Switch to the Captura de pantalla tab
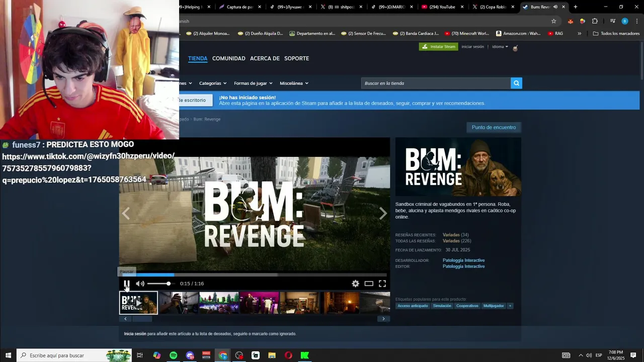 (x=240, y=7)
